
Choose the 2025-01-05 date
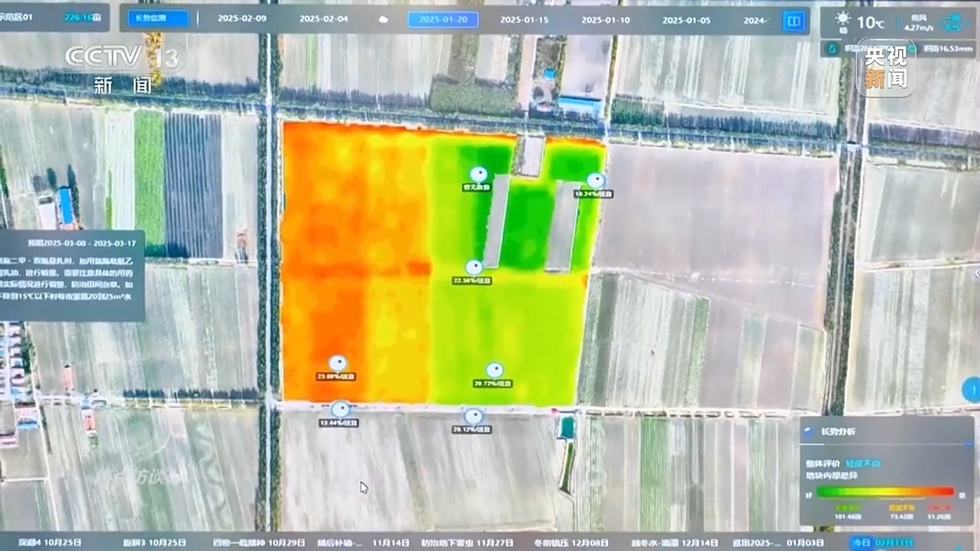pyautogui.click(x=686, y=20)
